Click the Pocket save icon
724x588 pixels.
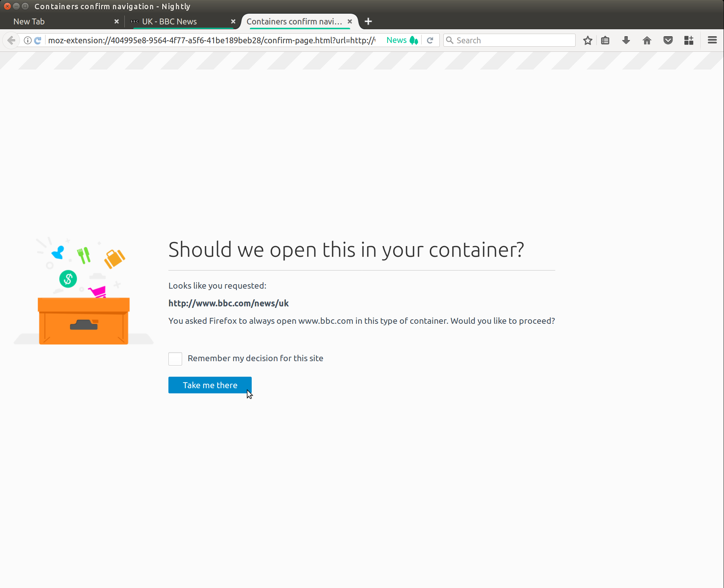(x=668, y=40)
